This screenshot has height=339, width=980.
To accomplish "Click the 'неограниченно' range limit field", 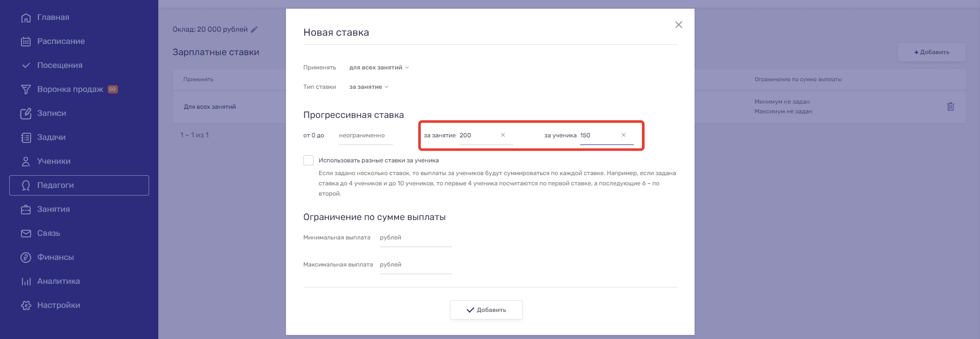I will pyautogui.click(x=365, y=136).
